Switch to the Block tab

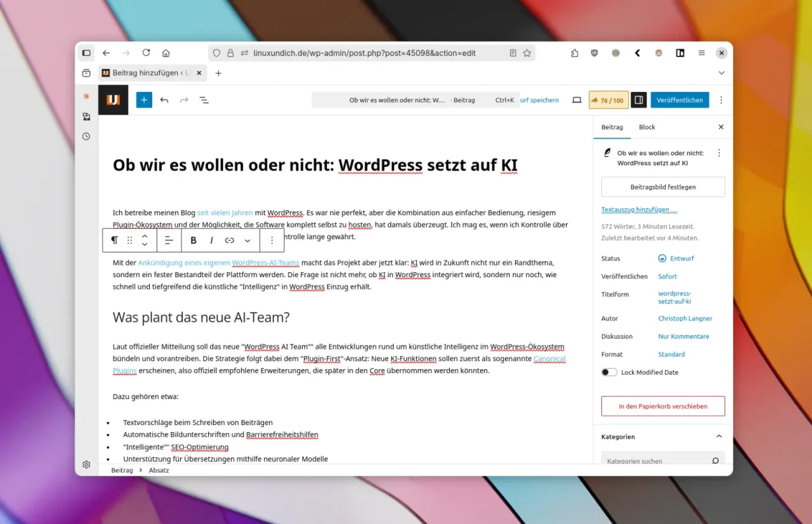646,127
